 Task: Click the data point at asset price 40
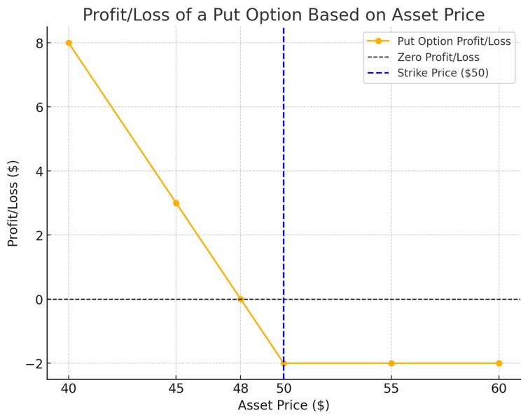click(x=69, y=43)
